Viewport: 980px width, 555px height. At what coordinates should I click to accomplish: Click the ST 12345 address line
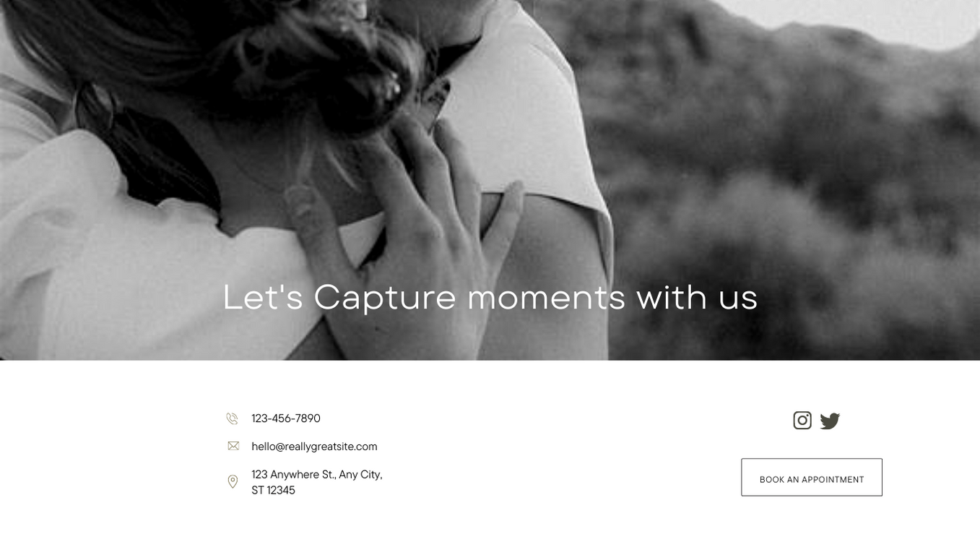273,491
